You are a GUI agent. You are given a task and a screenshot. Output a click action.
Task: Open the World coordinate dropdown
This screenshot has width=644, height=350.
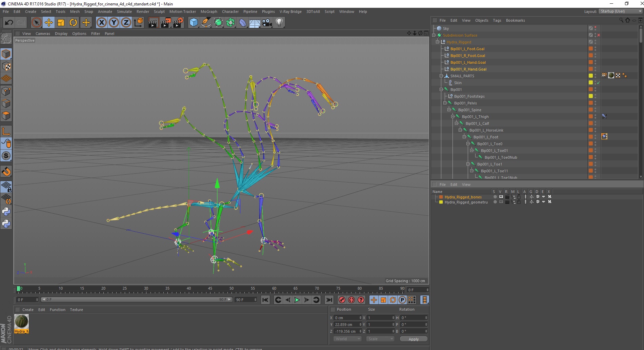click(347, 339)
